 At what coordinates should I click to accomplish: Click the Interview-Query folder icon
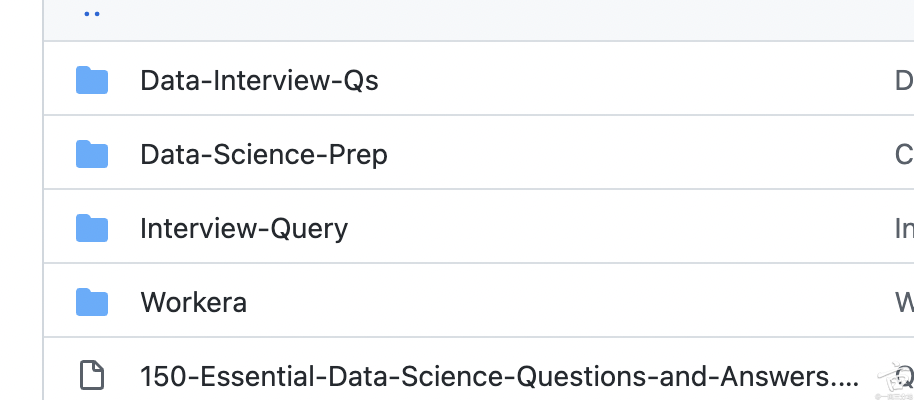click(x=92, y=228)
